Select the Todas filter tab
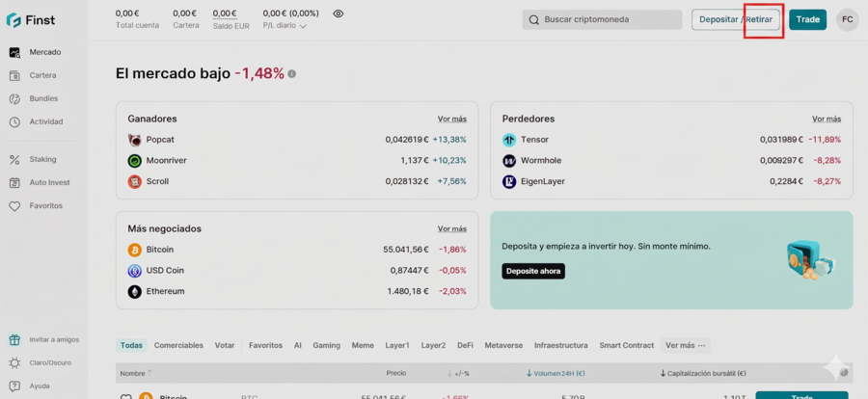Viewport: 868px width, 399px height. [x=132, y=345]
